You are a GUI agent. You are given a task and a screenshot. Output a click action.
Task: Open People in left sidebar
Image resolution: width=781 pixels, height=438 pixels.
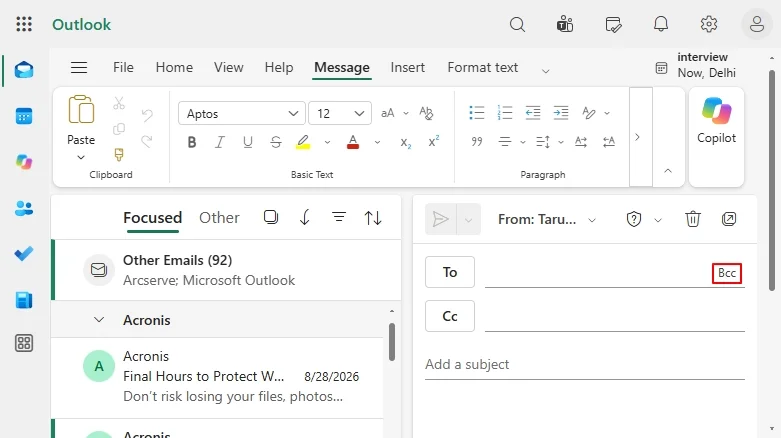point(24,208)
